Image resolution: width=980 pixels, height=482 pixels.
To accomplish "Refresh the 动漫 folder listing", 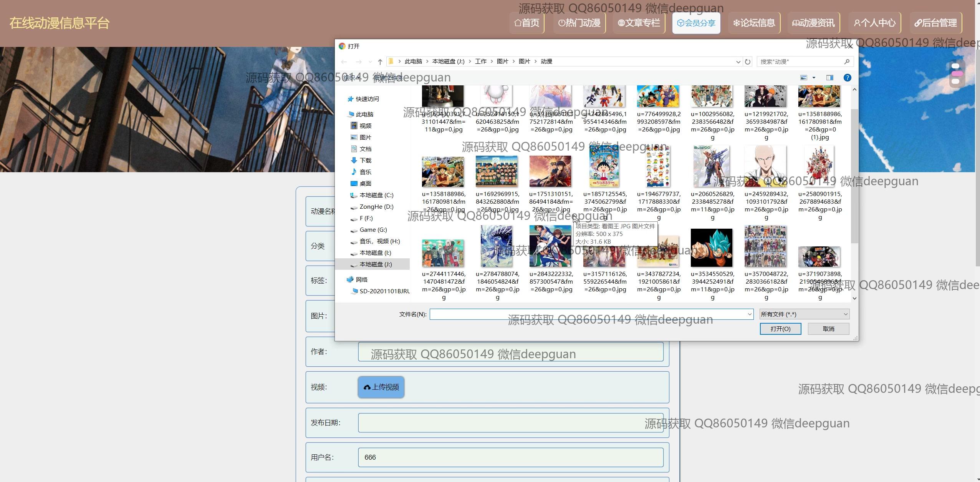I will pyautogui.click(x=748, y=61).
